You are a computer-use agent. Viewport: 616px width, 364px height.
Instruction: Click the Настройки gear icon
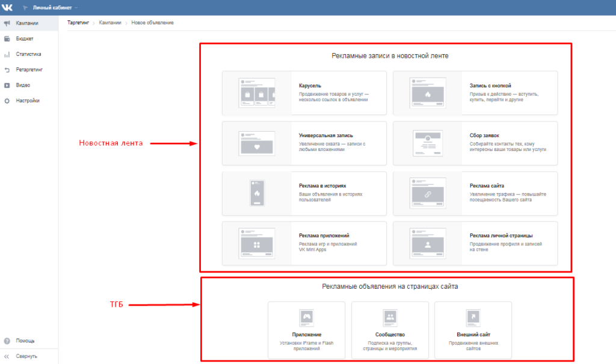pos(7,101)
